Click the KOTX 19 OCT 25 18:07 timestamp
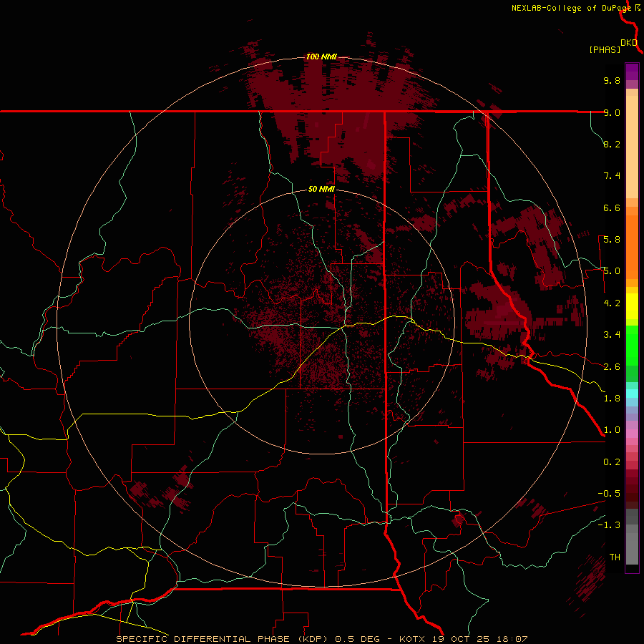644x644 pixels. pyautogui.click(x=463, y=639)
